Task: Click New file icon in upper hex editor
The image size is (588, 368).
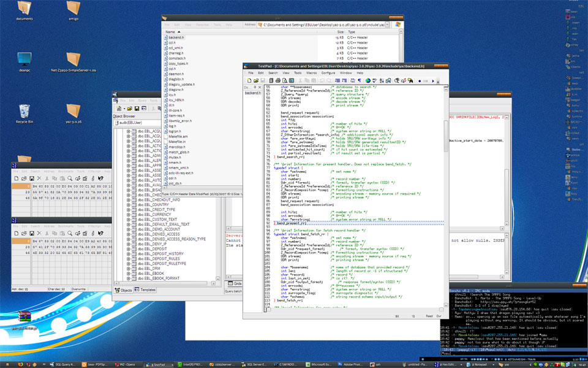Action: point(17,178)
